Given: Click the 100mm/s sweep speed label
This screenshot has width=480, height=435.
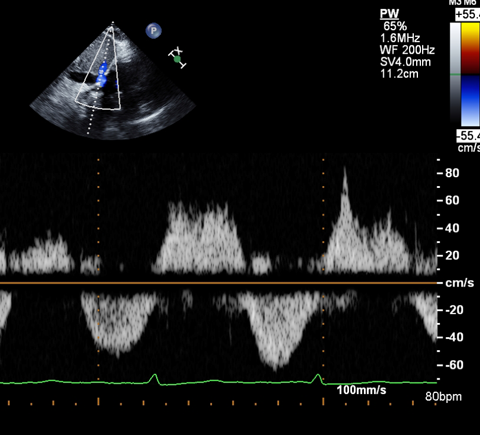Looking at the screenshot, I should (361, 390).
